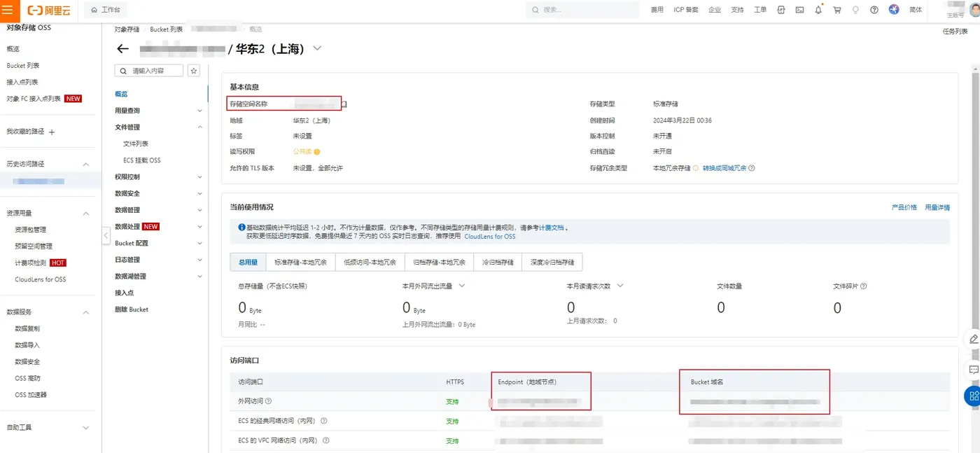Collapse sidebar with the panel handle arrow
The image size is (980, 453).
point(106,236)
